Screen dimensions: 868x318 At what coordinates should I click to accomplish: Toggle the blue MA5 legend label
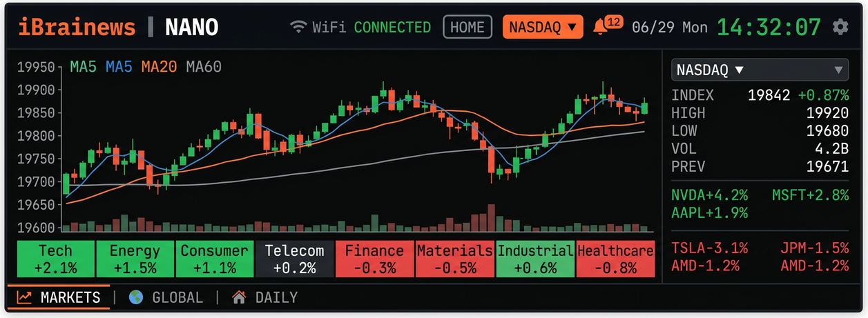tap(119, 67)
